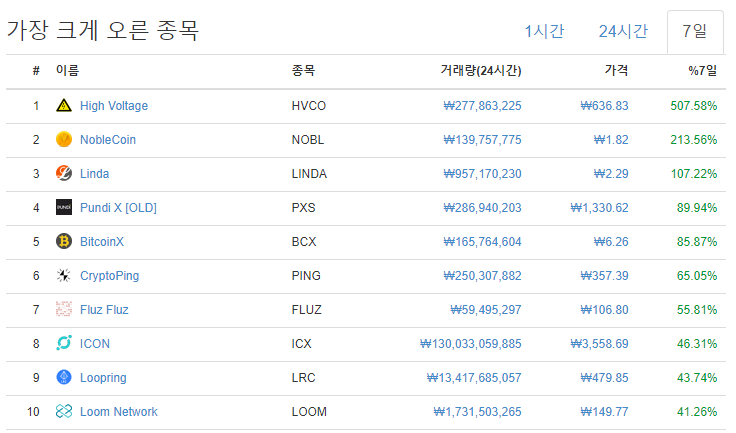This screenshot has height=433, width=736.
Task: Click the Linda coin logo icon
Action: [x=64, y=174]
